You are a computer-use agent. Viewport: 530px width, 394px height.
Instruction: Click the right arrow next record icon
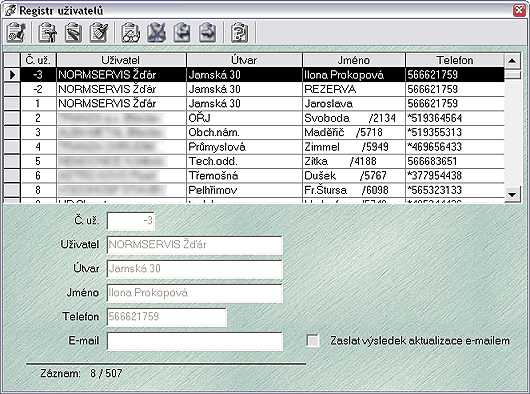(207, 32)
